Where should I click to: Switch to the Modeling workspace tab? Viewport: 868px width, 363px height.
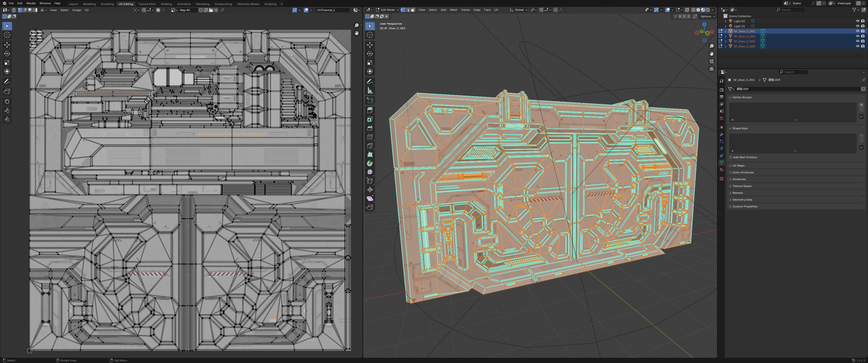89,4
